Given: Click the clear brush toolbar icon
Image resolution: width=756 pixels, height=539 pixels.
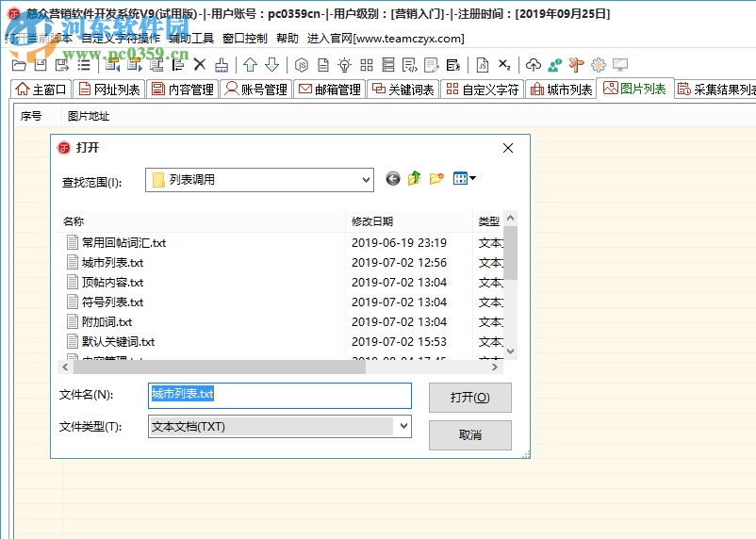Looking at the screenshot, I should pos(222,65).
